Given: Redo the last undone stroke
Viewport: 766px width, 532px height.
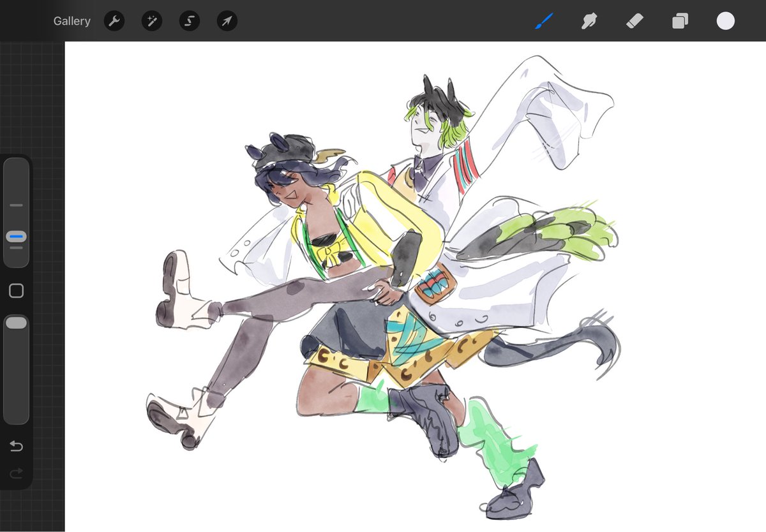Looking at the screenshot, I should pos(17,473).
